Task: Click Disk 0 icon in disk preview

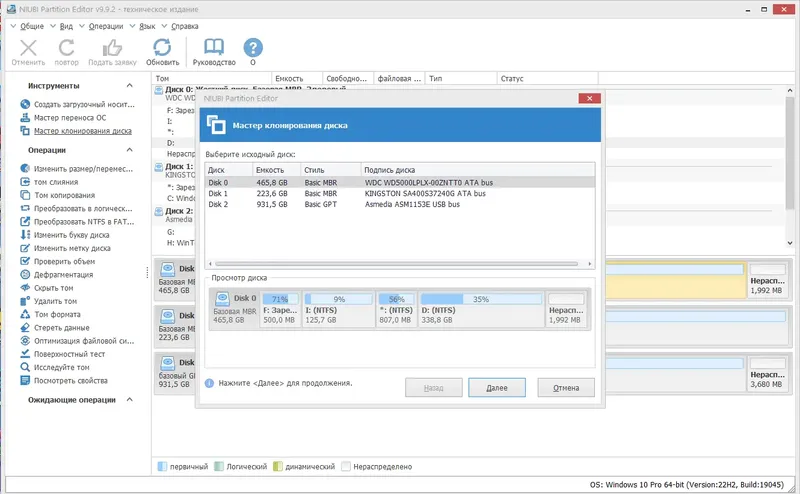Action: tap(222, 298)
